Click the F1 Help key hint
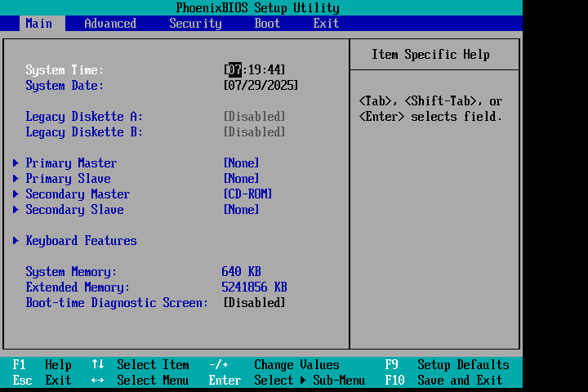 42,364
